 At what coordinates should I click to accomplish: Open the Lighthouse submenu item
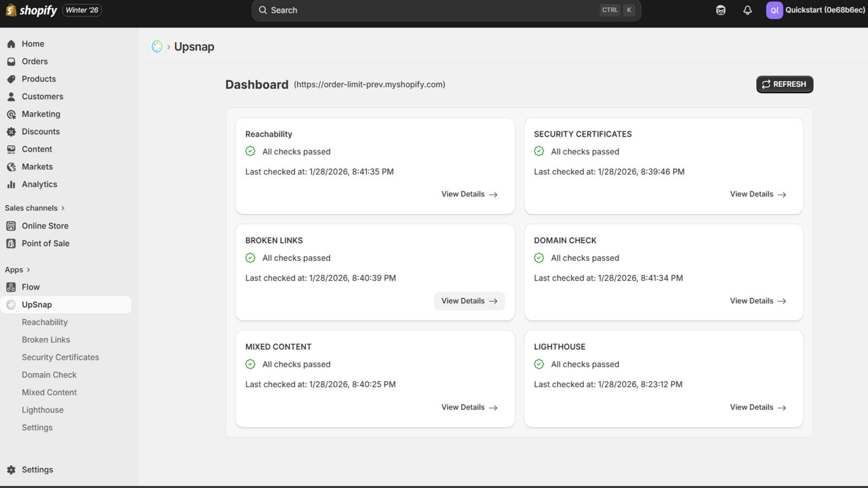click(42, 410)
